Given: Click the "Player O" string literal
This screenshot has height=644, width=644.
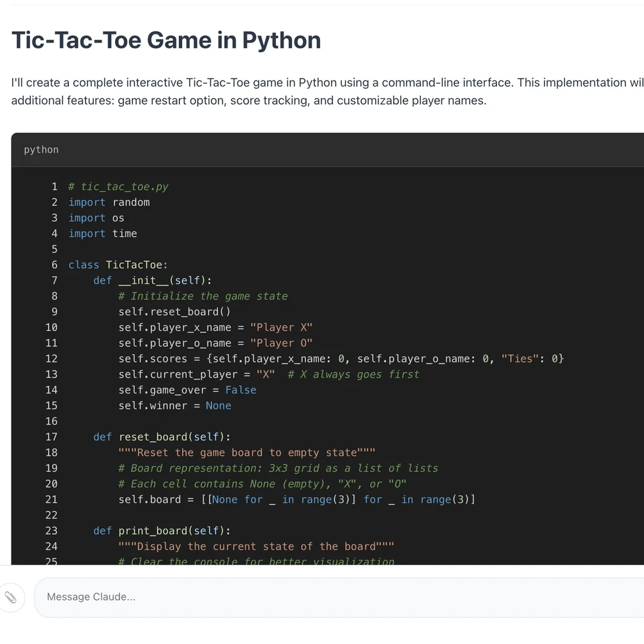Looking at the screenshot, I should tap(281, 343).
